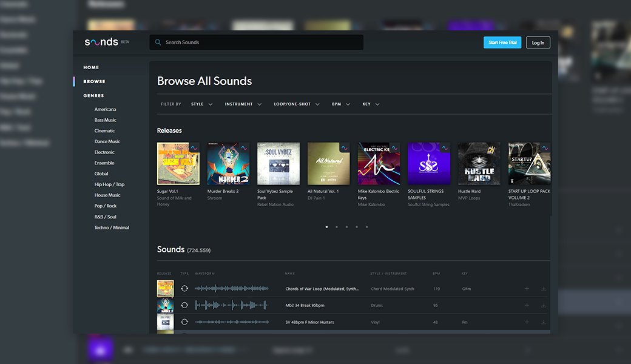Select the last releases carousel page dot
Viewport: 631px width, 364px height.
(366, 227)
